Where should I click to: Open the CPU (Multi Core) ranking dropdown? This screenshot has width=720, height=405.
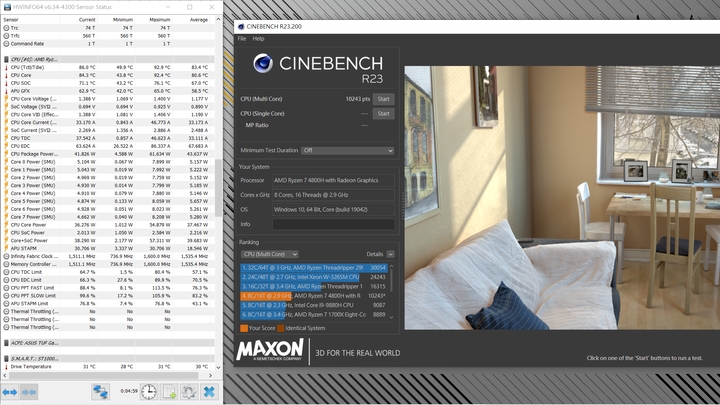click(270, 254)
